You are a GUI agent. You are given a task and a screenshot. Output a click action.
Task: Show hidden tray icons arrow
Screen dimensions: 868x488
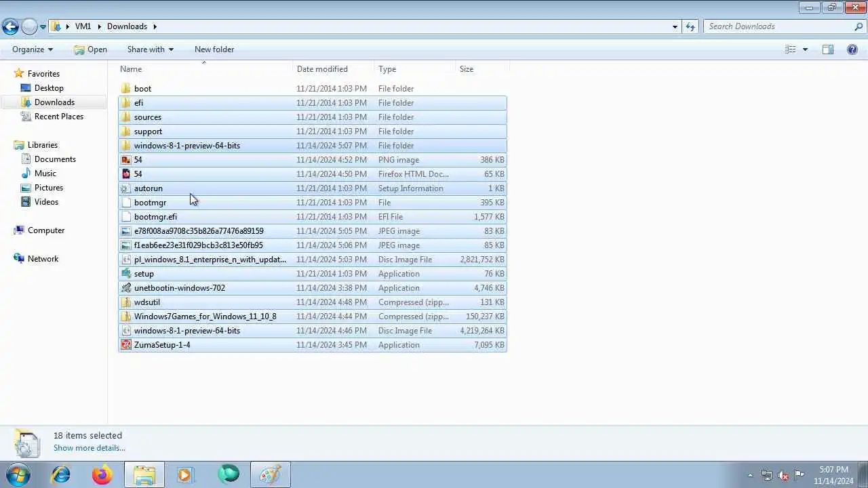coord(750,475)
